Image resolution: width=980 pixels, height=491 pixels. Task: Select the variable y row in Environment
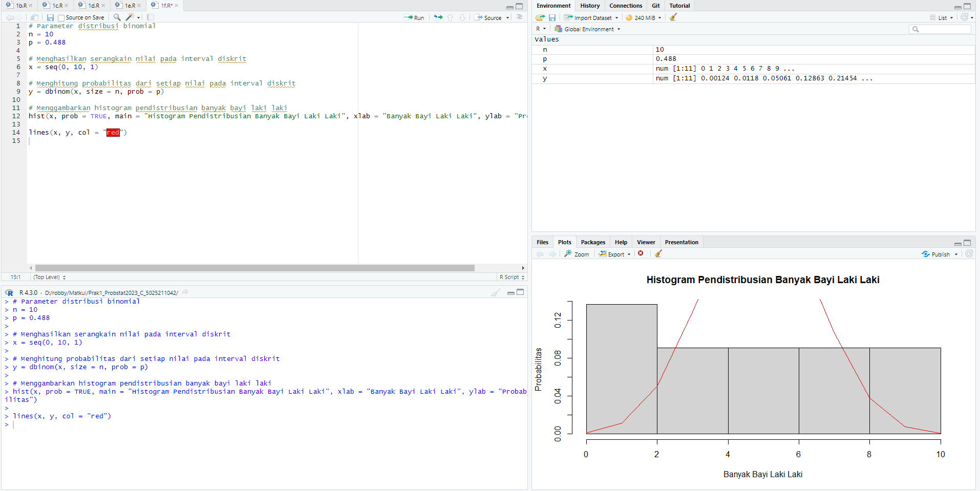pyautogui.click(x=753, y=78)
